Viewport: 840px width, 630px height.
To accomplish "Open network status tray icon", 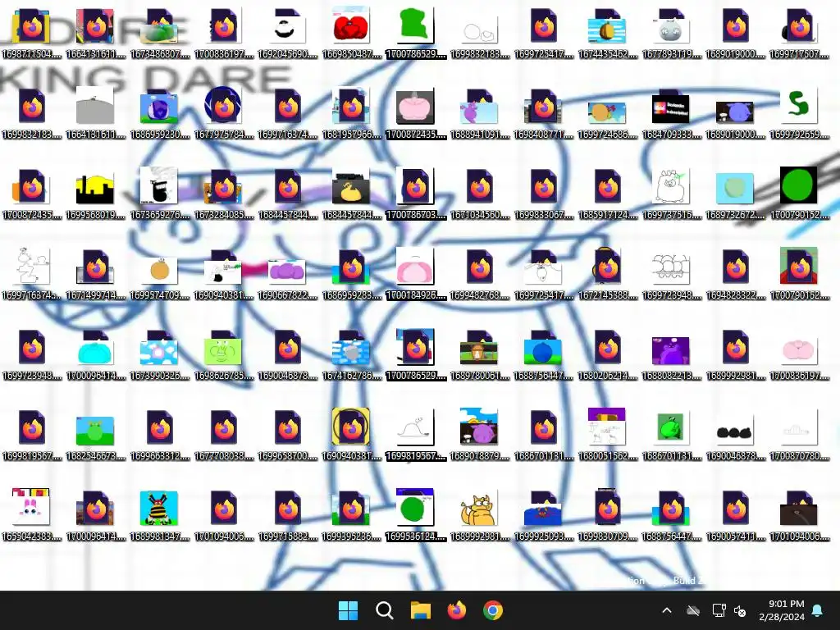I will [x=719, y=610].
